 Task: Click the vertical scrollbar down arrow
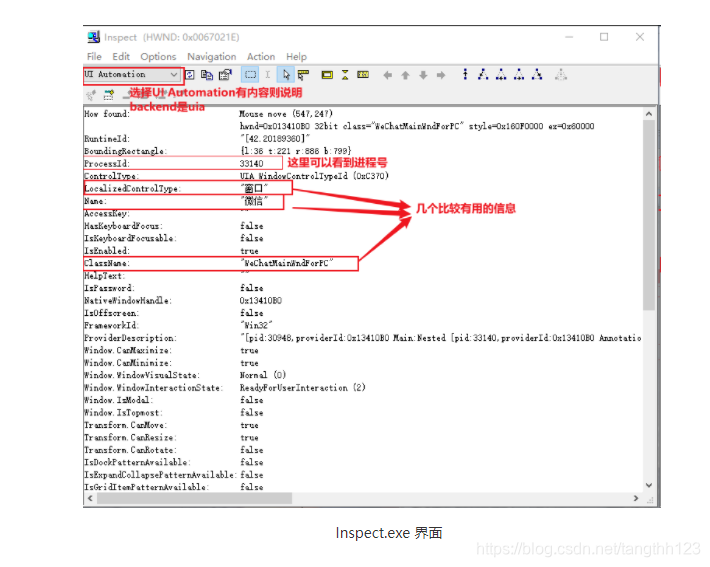click(x=649, y=485)
